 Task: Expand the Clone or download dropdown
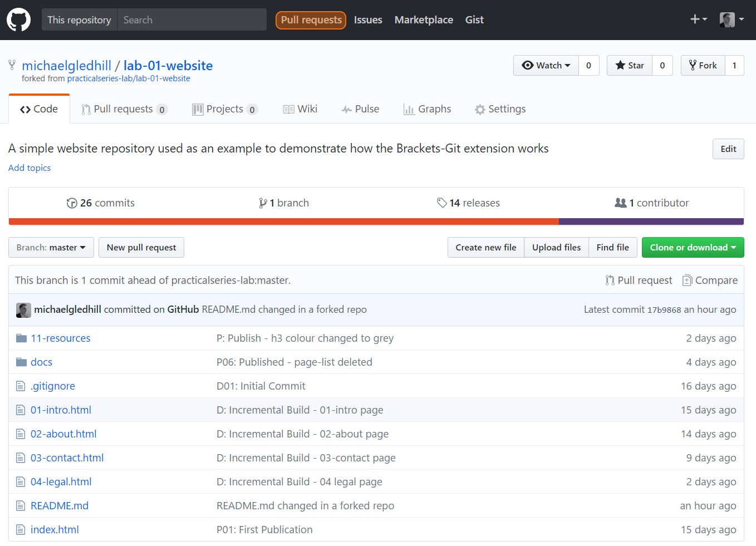693,247
